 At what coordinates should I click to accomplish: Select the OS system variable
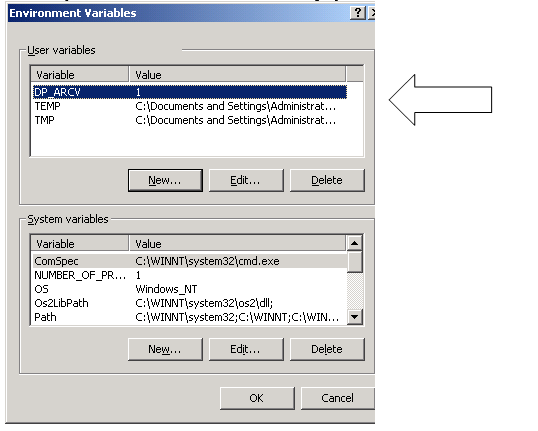point(190,289)
